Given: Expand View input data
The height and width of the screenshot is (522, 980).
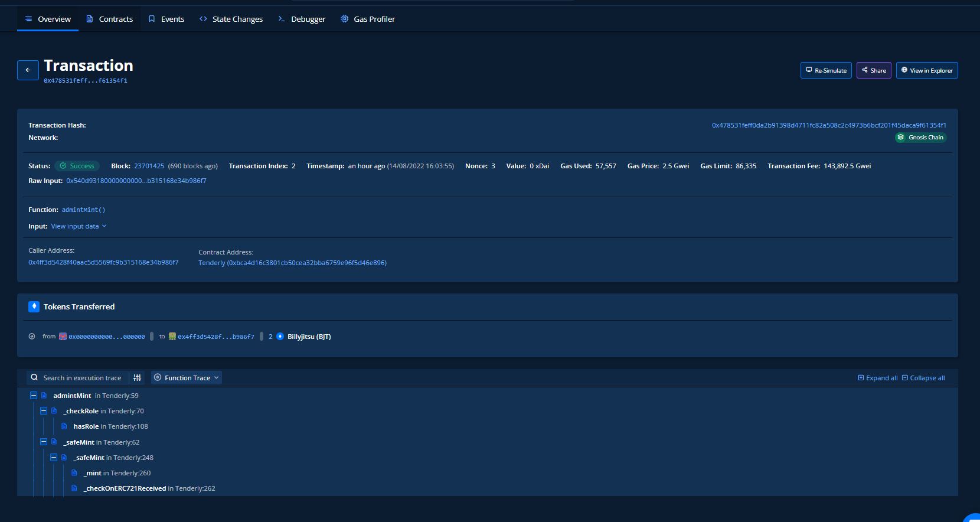Looking at the screenshot, I should click(x=79, y=226).
